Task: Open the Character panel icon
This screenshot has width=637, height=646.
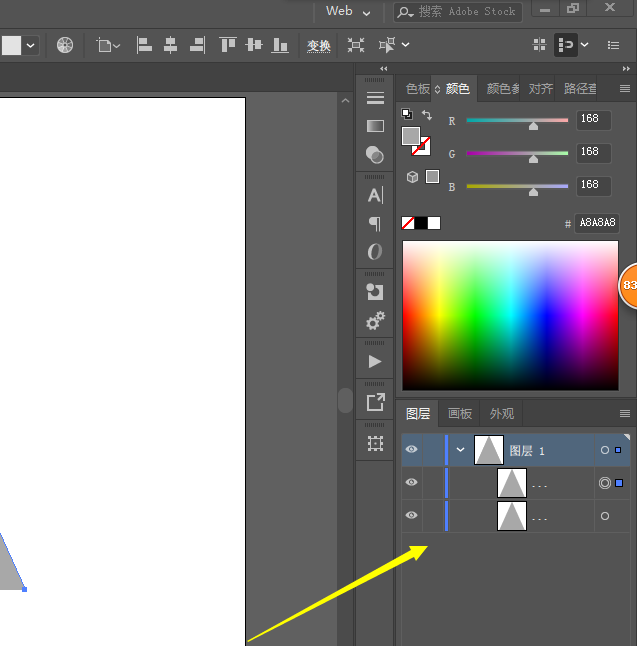Action: click(375, 195)
